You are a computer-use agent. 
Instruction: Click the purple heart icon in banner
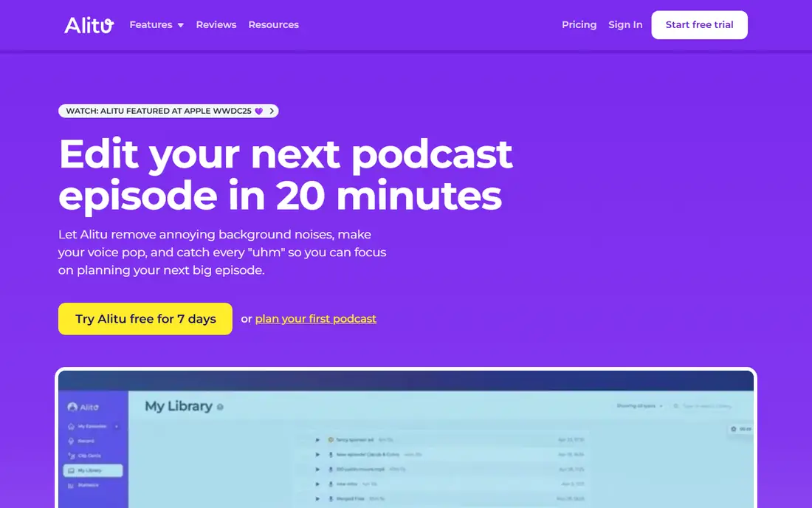pos(259,111)
